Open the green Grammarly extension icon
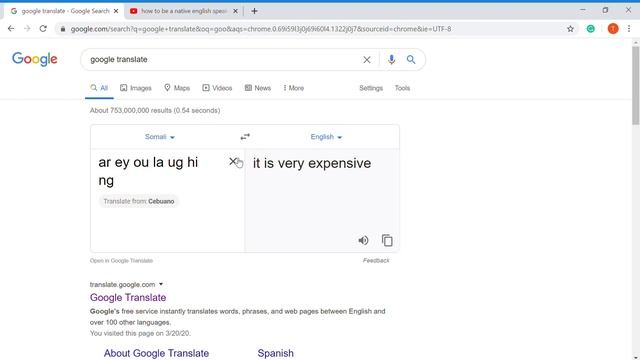The height and width of the screenshot is (360, 640). point(591,29)
